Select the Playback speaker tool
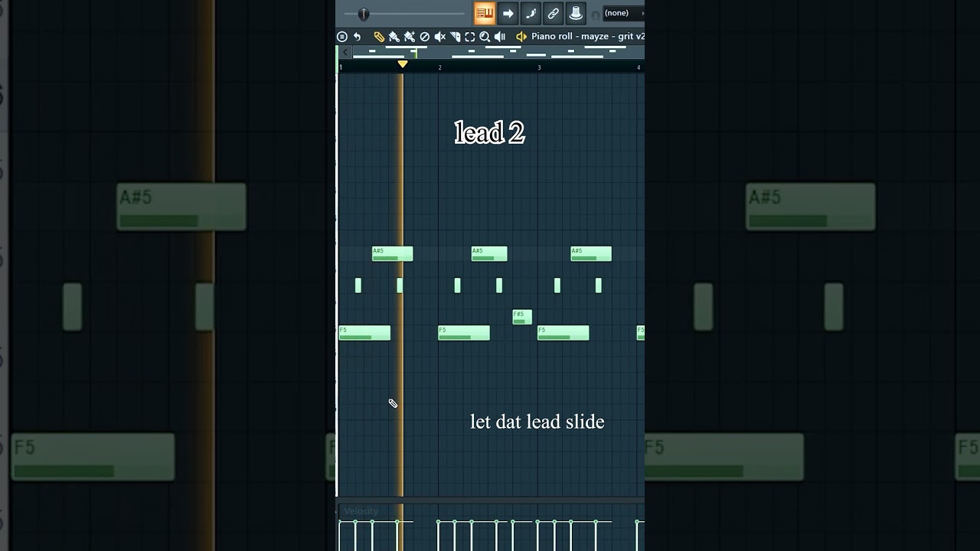The image size is (980, 551). click(500, 37)
